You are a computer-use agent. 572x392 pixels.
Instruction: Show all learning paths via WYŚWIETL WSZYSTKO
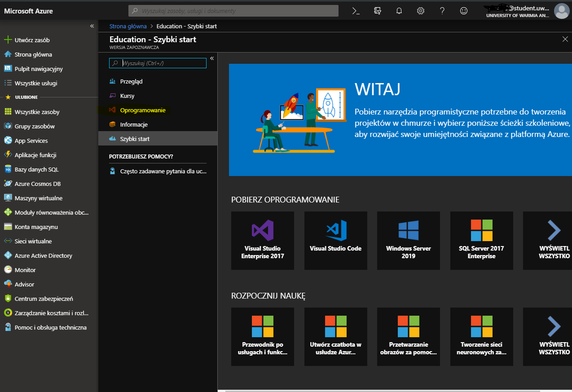point(554,337)
